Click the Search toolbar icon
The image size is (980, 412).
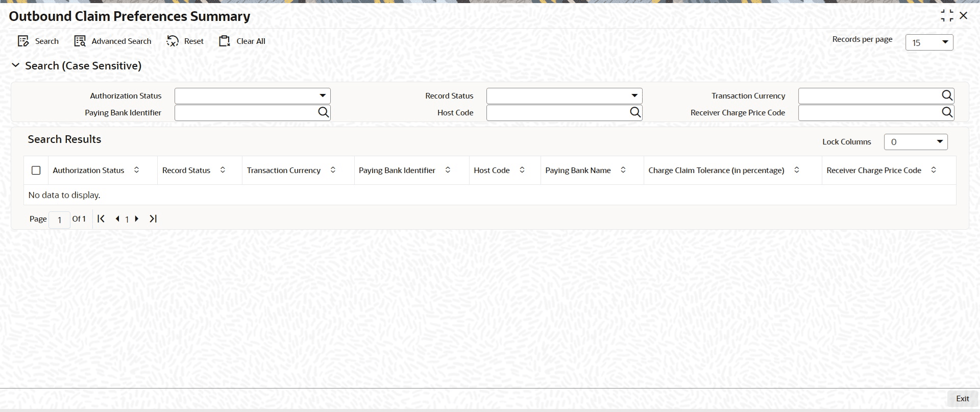23,41
